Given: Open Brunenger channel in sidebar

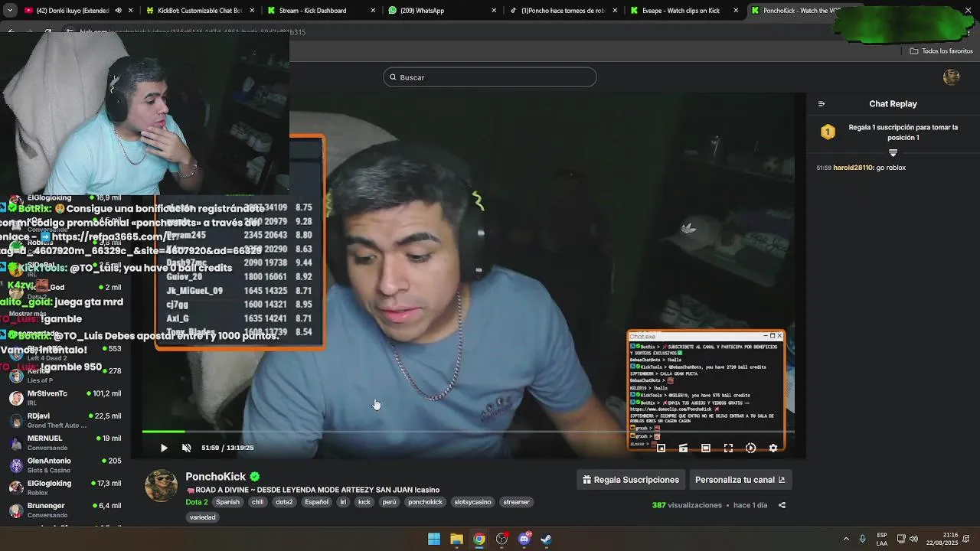Looking at the screenshot, I should point(65,510).
